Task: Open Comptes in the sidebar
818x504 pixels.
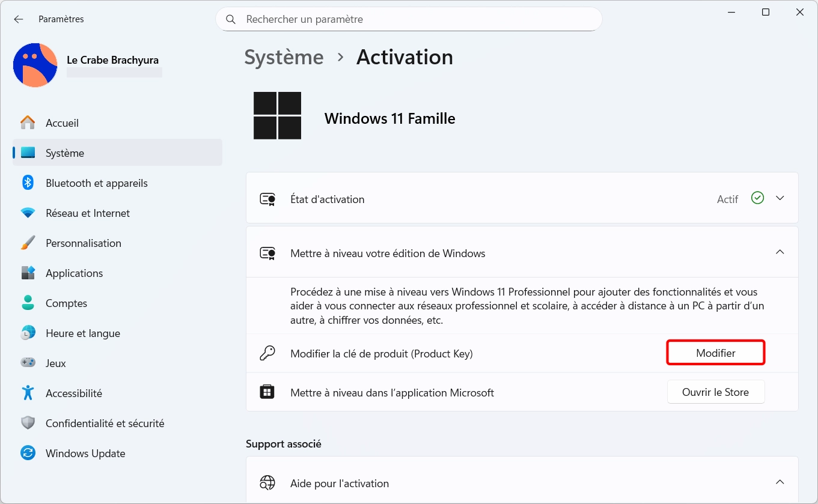Action: pos(66,303)
